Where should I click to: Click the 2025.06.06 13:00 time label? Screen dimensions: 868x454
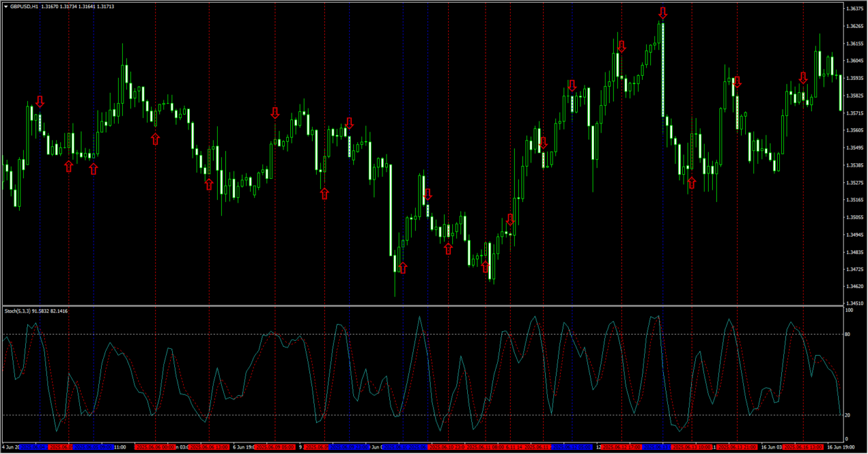[208, 447]
